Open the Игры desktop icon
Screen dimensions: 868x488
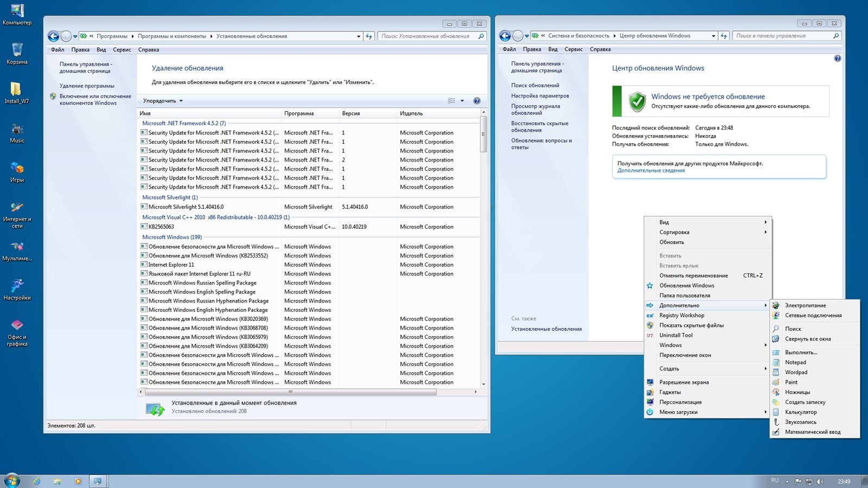pos(17,171)
